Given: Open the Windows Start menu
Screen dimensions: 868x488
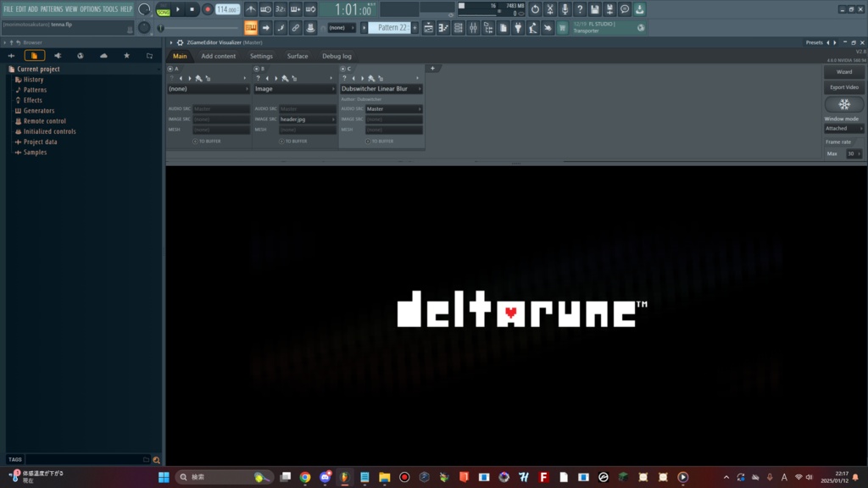Looking at the screenshot, I should pos(164,477).
